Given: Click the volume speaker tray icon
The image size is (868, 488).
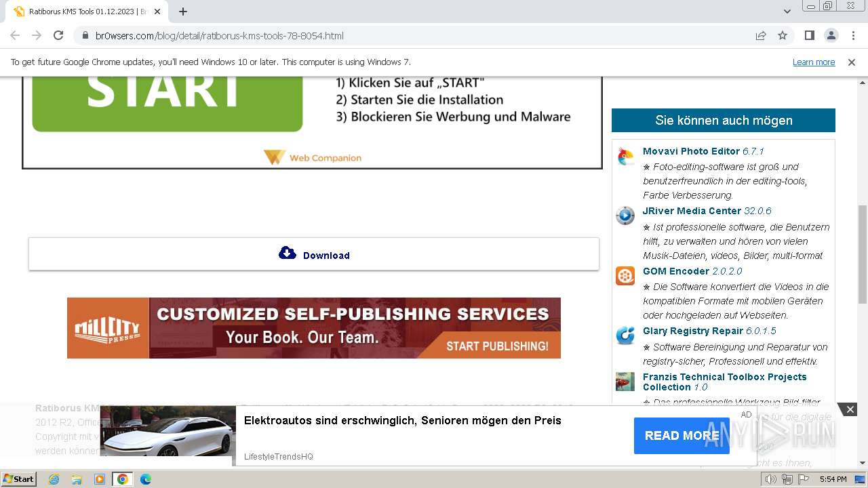Looking at the screenshot, I should [x=771, y=479].
